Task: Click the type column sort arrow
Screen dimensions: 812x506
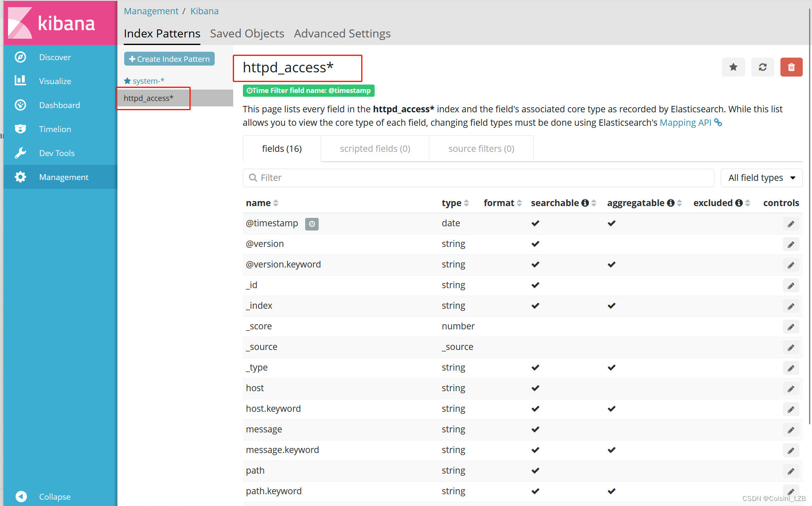Action: click(x=466, y=202)
